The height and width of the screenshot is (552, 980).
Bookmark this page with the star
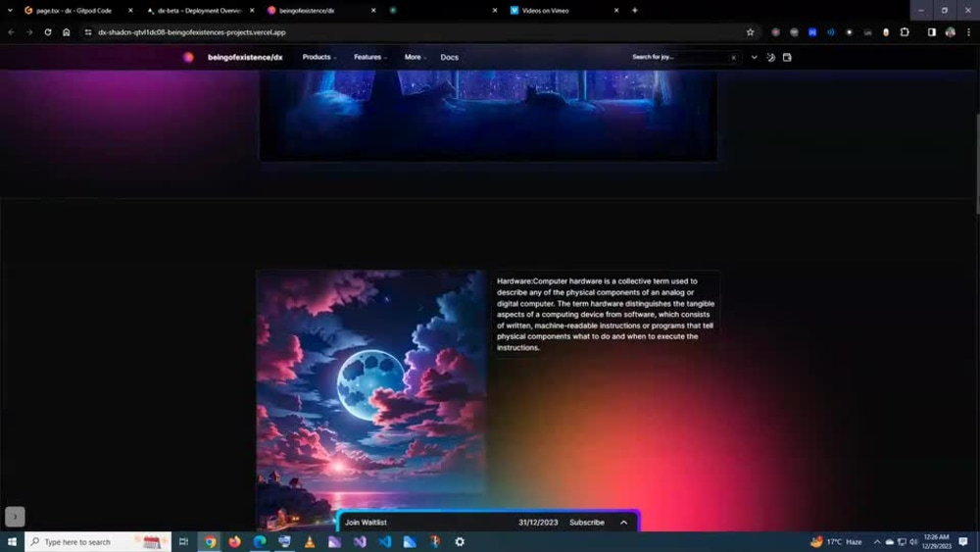(x=750, y=32)
